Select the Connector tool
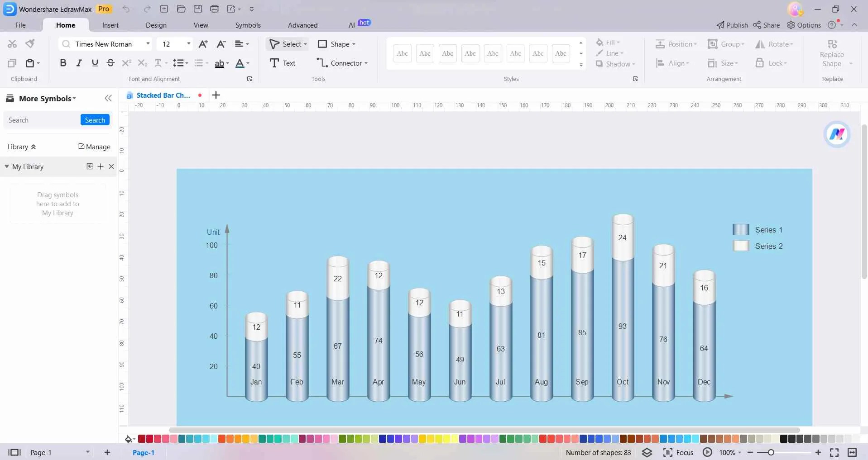This screenshot has height=460, width=868. (x=342, y=63)
